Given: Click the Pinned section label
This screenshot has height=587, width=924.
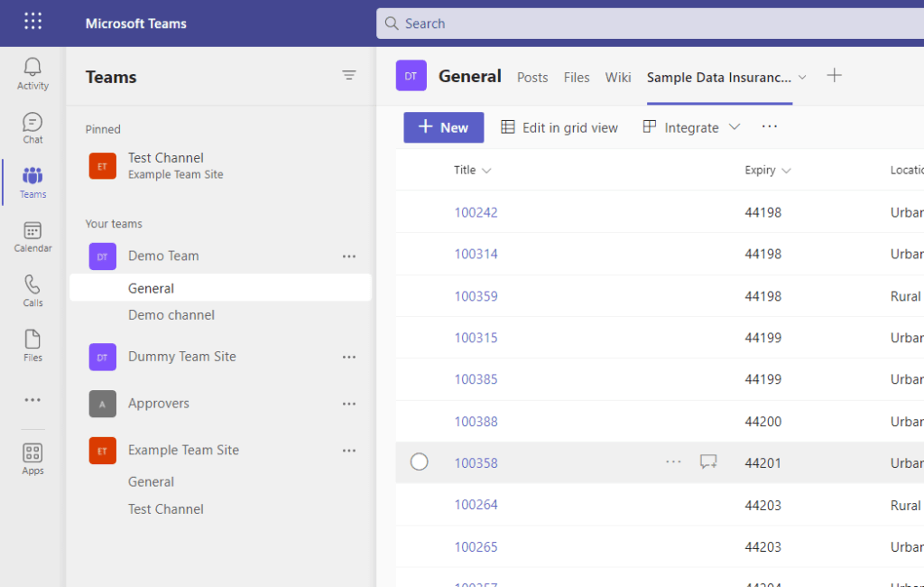Looking at the screenshot, I should [x=103, y=129].
